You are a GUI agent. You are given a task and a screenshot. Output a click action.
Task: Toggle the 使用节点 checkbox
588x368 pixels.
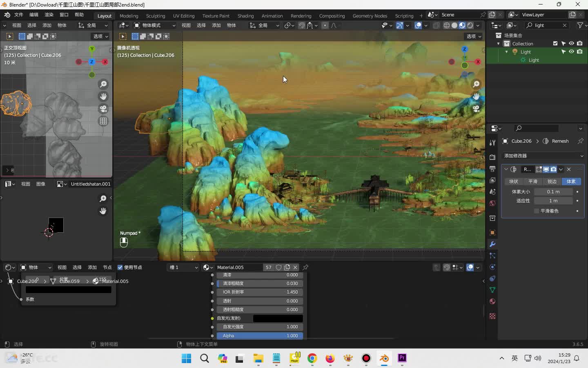(x=120, y=267)
